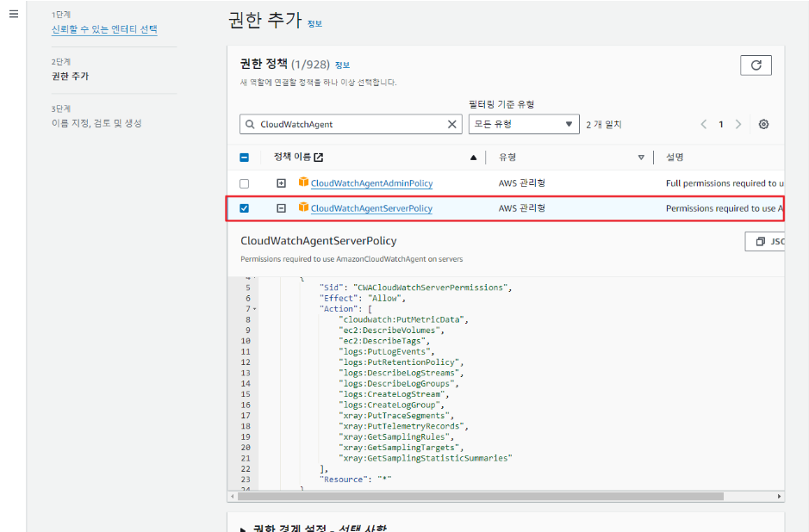Sort the type column
The height and width of the screenshot is (532, 809).
[x=641, y=158]
